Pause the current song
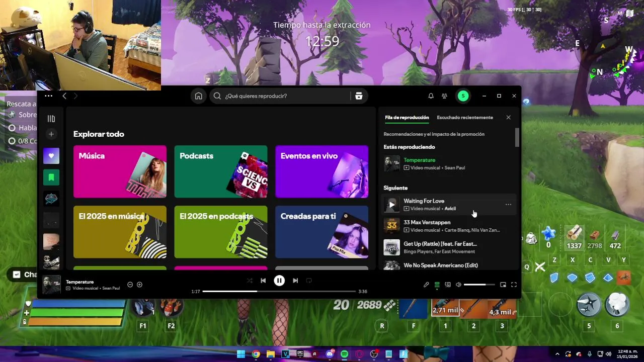 click(x=279, y=281)
